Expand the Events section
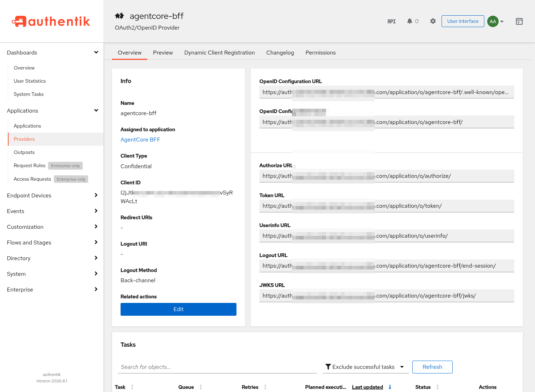Image resolution: width=535 pixels, height=392 pixels. [x=52, y=211]
